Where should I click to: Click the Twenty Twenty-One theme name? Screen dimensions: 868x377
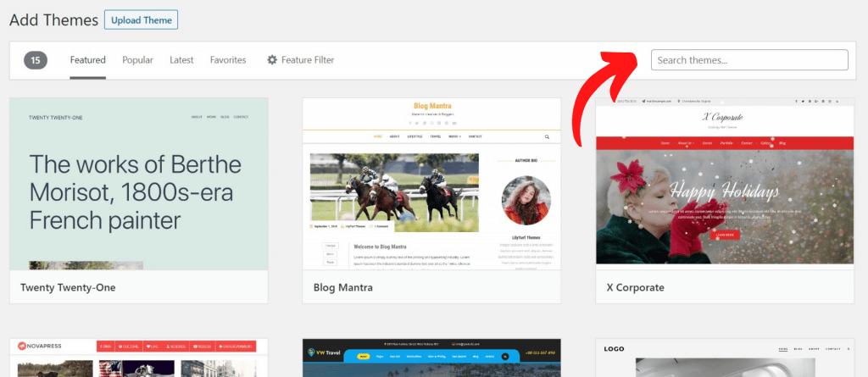click(x=68, y=287)
